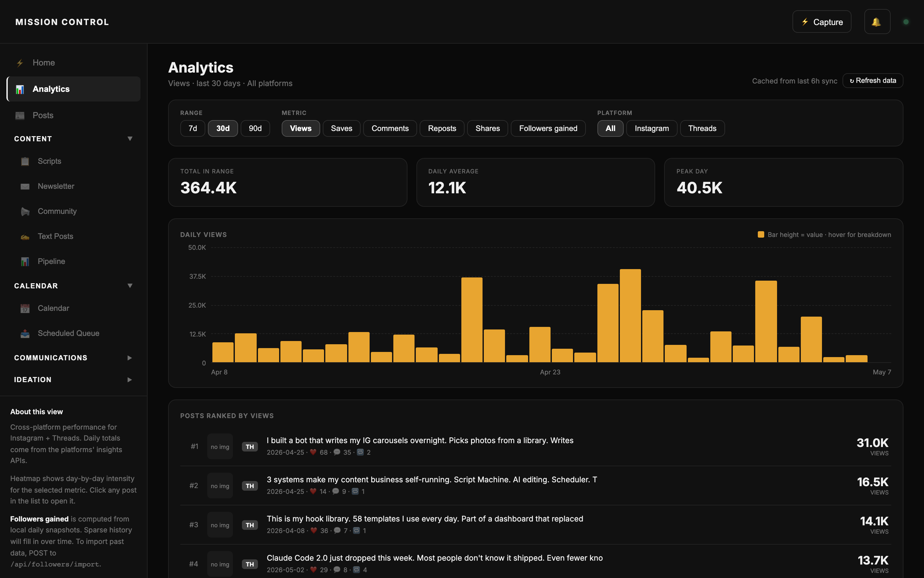This screenshot has height=578, width=924.
Task: Click the Calendar date icon
Action: [x=25, y=309]
